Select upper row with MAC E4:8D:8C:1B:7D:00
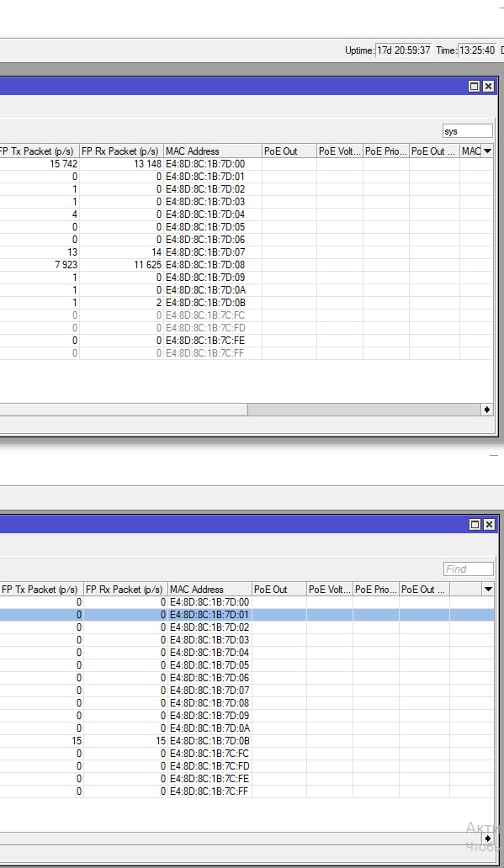The height and width of the screenshot is (868, 504). tap(246, 164)
